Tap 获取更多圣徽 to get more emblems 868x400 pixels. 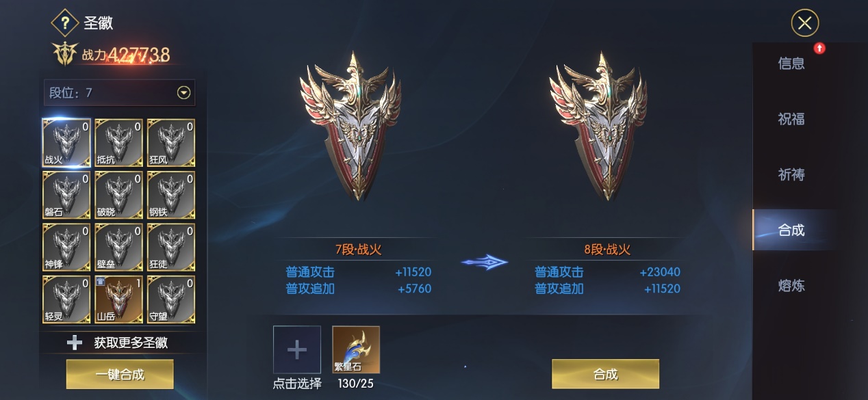click(119, 343)
